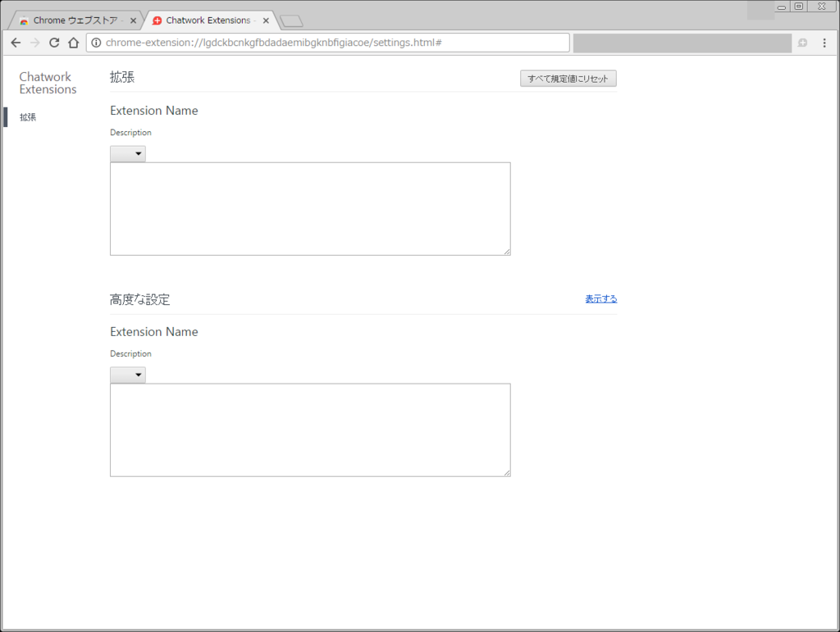Screen dimensions: 840x632
Task: Close the Chrome ウェブストア tab
Action: pos(133,20)
